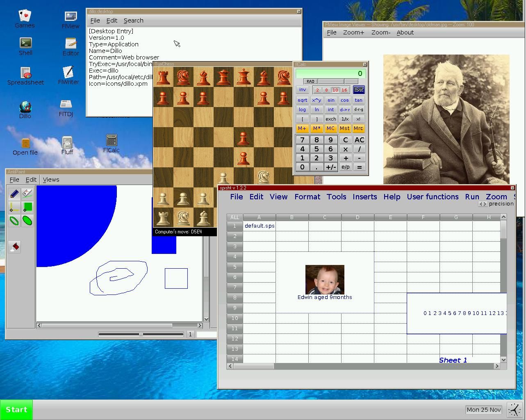Enable inv mode on flCalc

tap(302, 89)
